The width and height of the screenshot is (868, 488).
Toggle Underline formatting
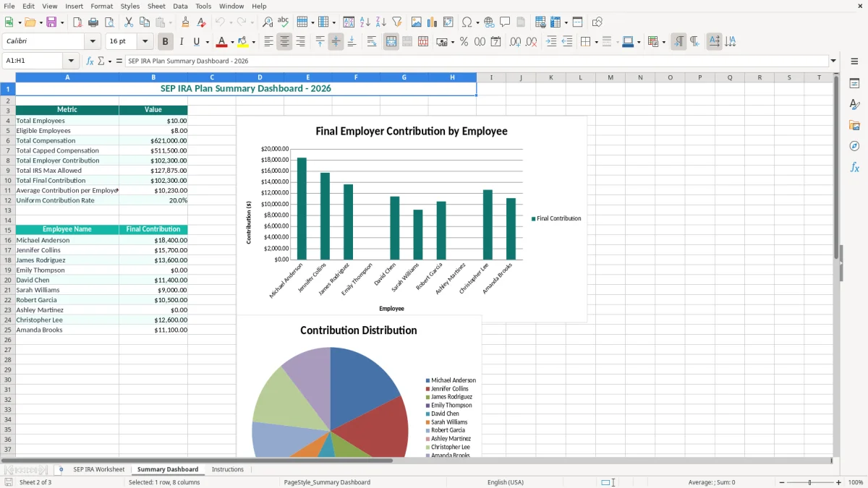click(196, 42)
